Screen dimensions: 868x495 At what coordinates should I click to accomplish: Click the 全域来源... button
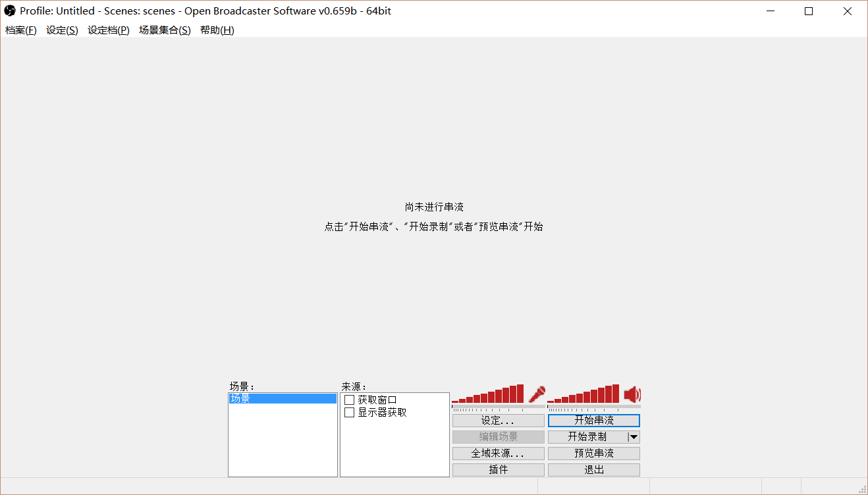click(x=499, y=454)
